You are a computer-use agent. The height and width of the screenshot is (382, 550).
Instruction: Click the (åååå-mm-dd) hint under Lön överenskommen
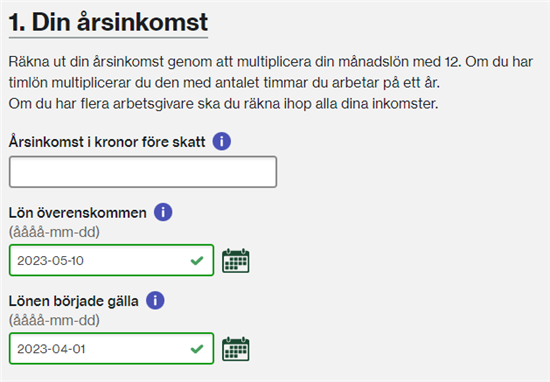54,232
